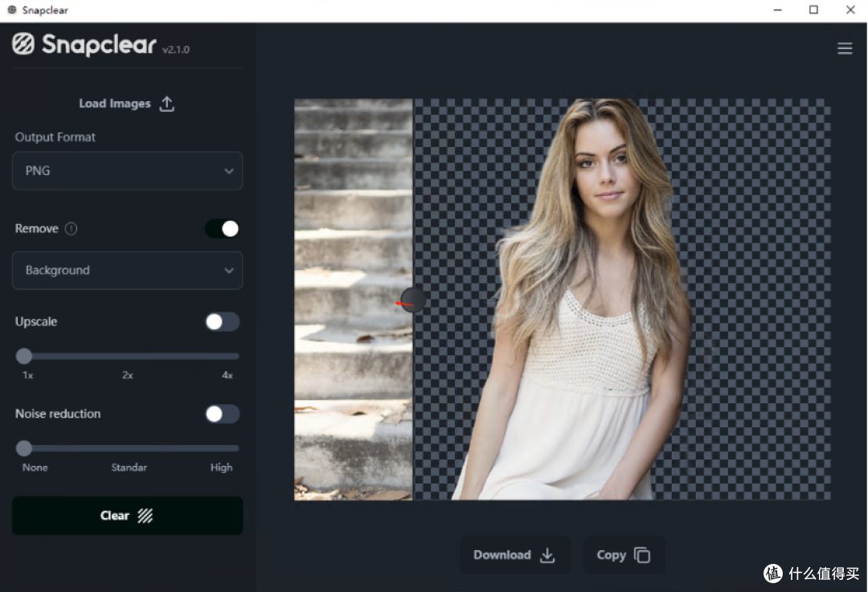Maximize the Snapclear window
Image resolution: width=868 pixels, height=592 pixels.
coord(813,10)
